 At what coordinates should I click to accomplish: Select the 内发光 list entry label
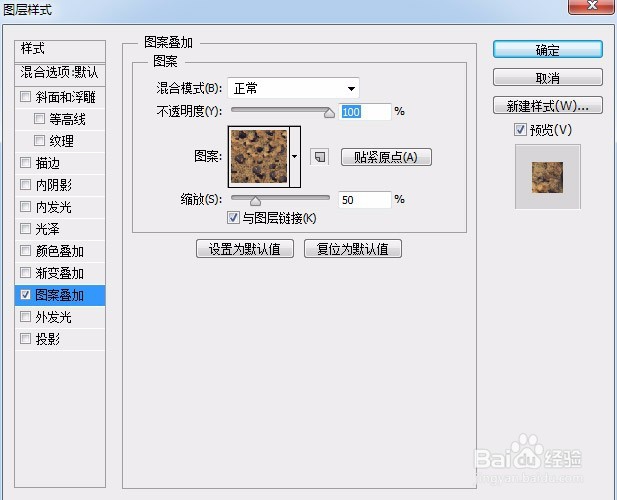point(54,207)
